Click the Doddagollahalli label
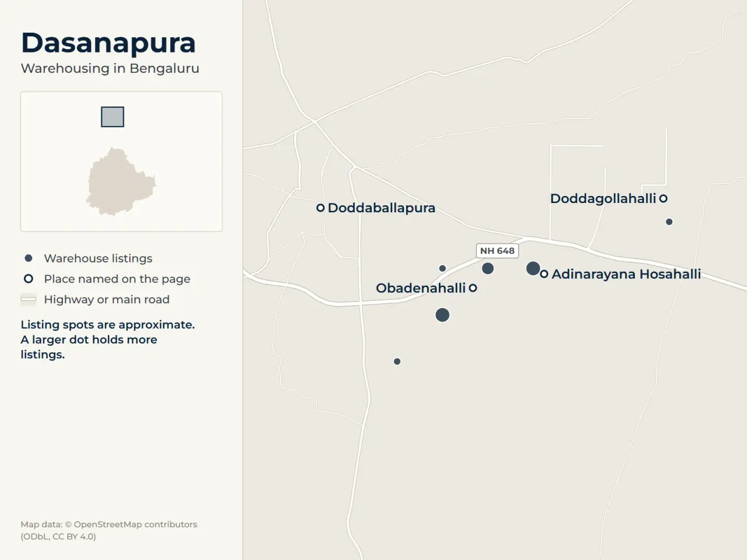747x560 pixels. [x=603, y=199]
